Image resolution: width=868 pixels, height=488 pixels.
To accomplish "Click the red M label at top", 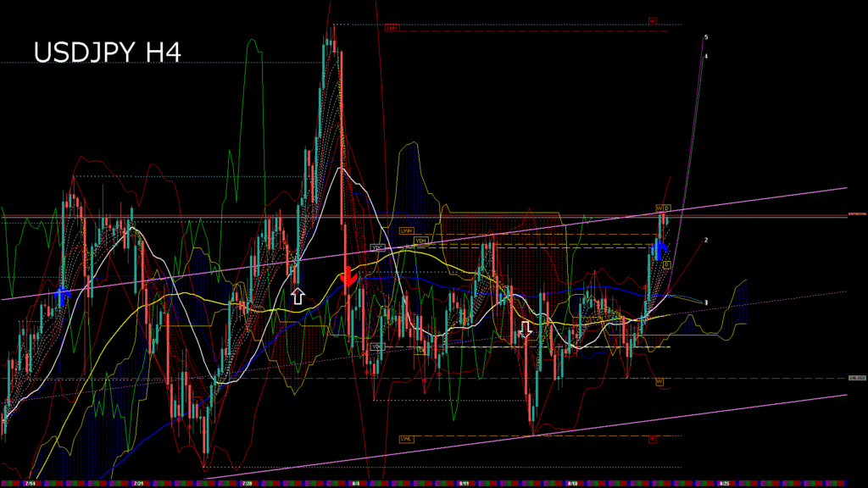I will coord(653,20).
